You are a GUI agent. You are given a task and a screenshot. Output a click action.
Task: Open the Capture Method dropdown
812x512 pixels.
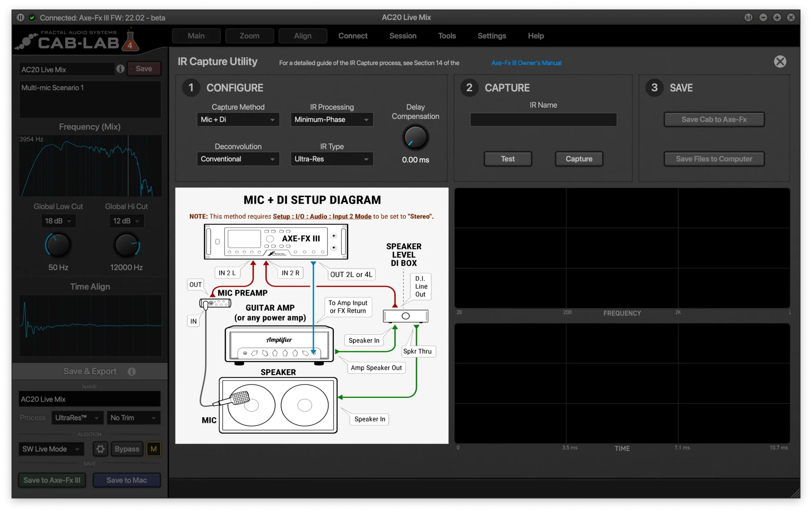pos(238,120)
